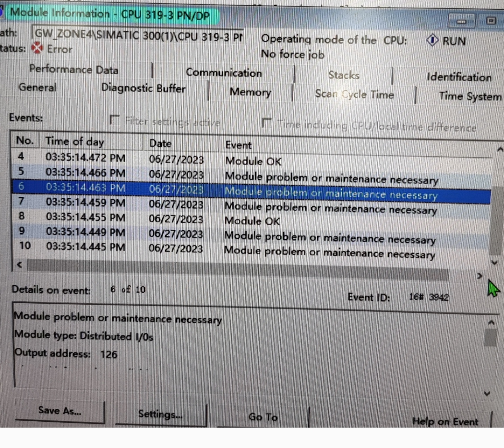This screenshot has height=448, width=504.
Task: Open the Time System tab
Action: [x=470, y=96]
